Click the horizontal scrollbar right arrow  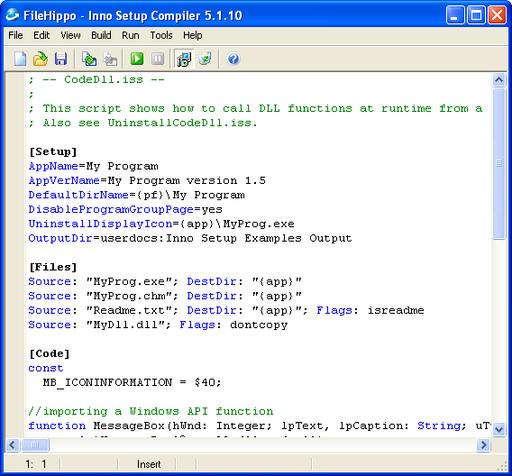pyautogui.click(x=483, y=445)
